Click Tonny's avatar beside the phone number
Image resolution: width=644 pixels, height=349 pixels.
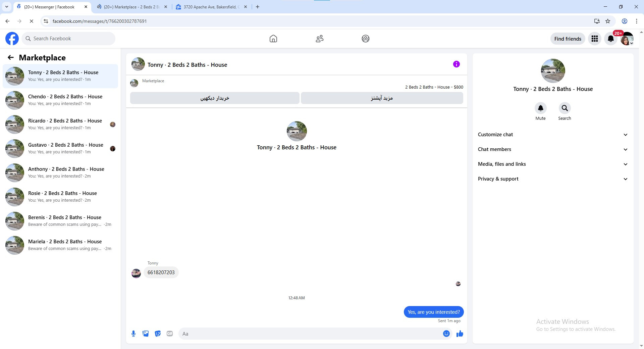click(136, 273)
